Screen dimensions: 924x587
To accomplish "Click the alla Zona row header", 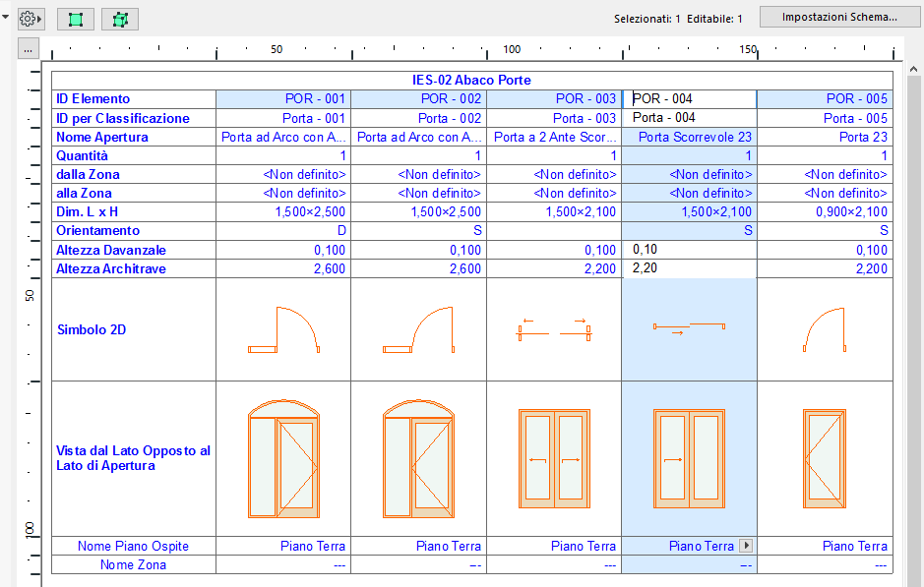I will pyautogui.click(x=134, y=193).
